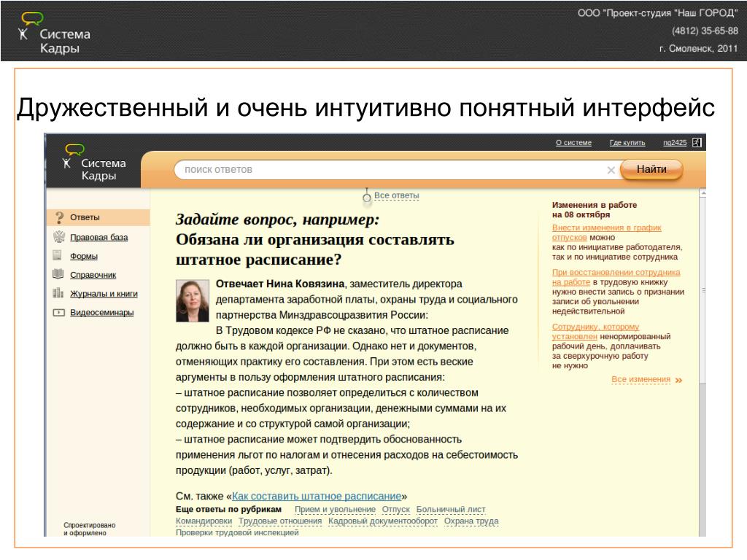Select the Охрана труда rubric
Screen dimensions: 747x560
click(471, 521)
